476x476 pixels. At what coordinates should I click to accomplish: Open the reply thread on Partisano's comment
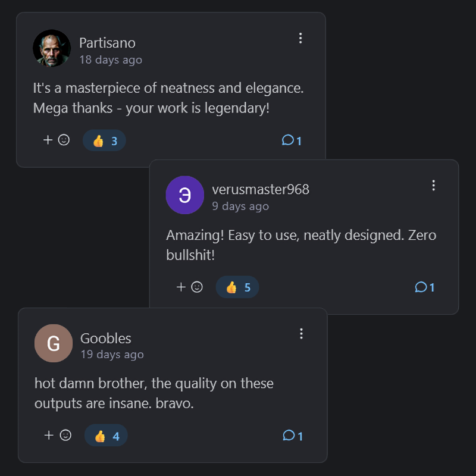292,141
